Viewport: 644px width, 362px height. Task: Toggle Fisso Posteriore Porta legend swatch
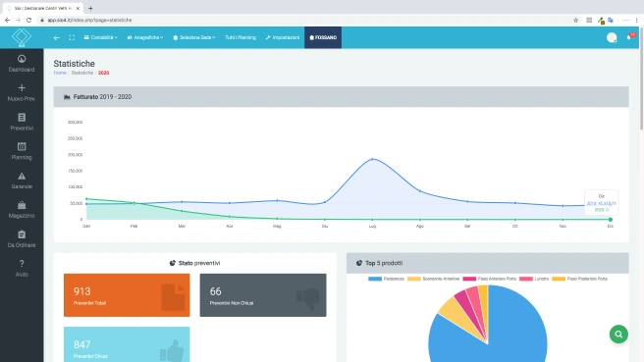559,279
